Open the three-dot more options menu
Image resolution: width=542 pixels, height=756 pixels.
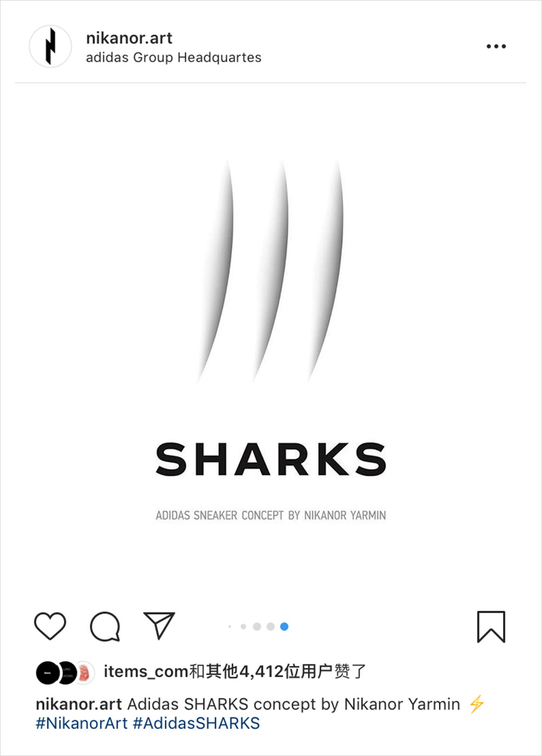496,47
